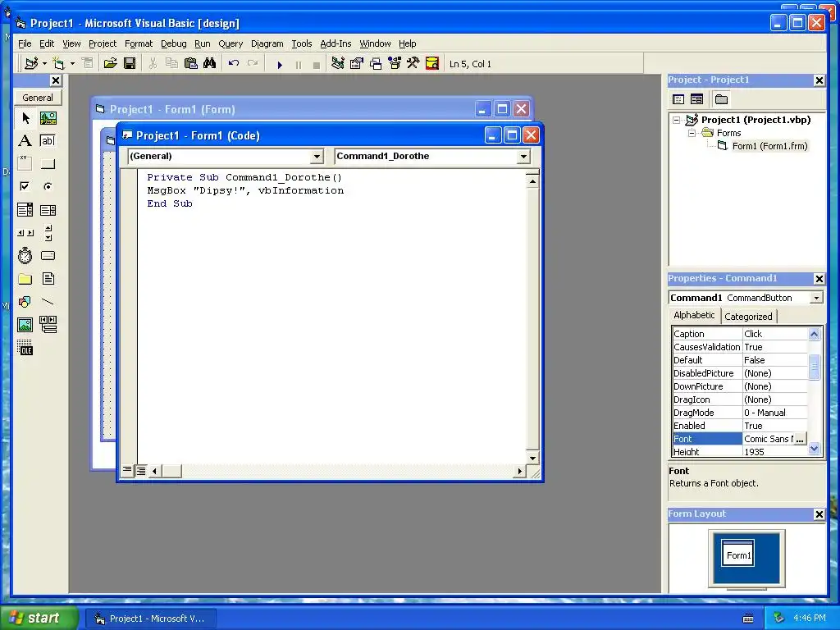Image resolution: width=840 pixels, height=630 pixels.
Task: Select the TextBox (ab|) control in toolbox
Action: point(48,141)
